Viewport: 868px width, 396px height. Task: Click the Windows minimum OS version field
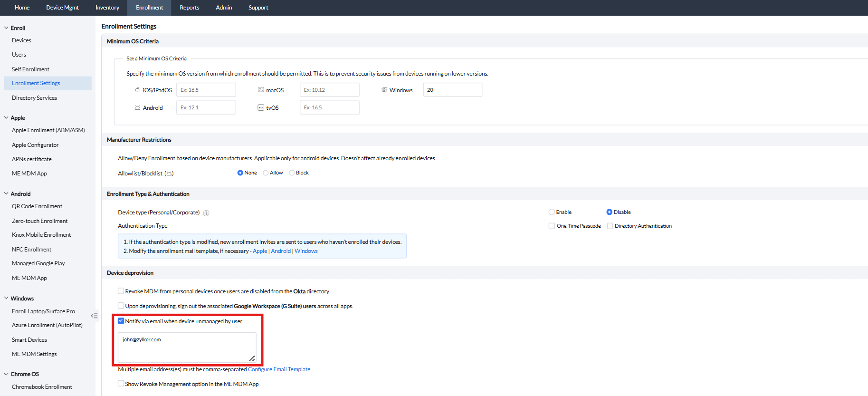[452, 90]
